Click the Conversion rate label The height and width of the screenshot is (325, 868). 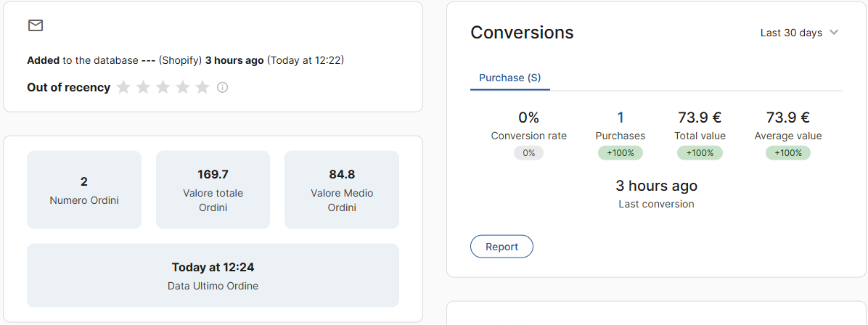tap(528, 136)
